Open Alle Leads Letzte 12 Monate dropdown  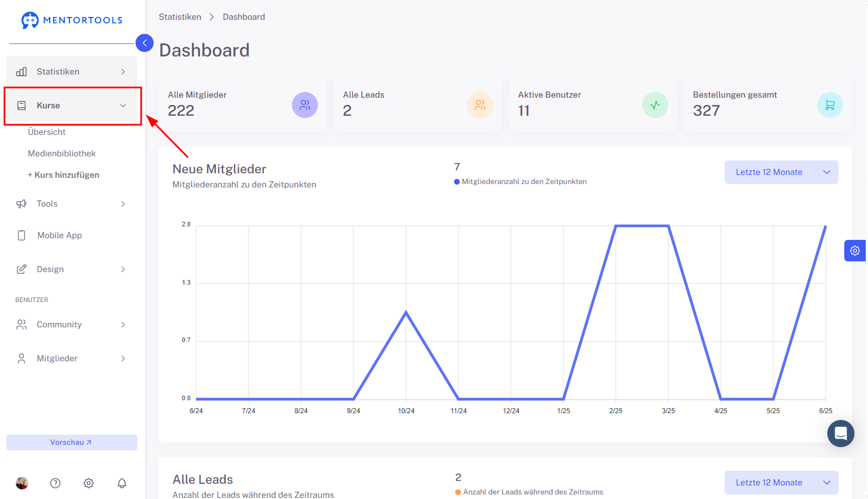(x=781, y=483)
